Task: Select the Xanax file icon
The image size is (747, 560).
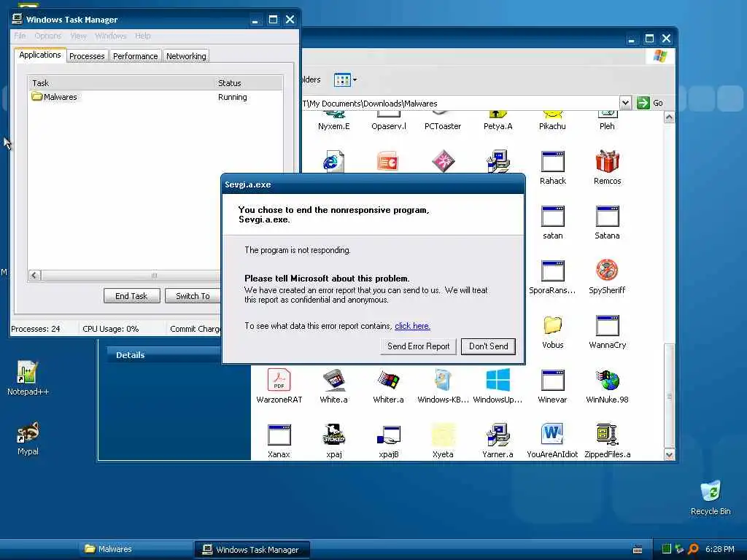Action: (x=279, y=435)
